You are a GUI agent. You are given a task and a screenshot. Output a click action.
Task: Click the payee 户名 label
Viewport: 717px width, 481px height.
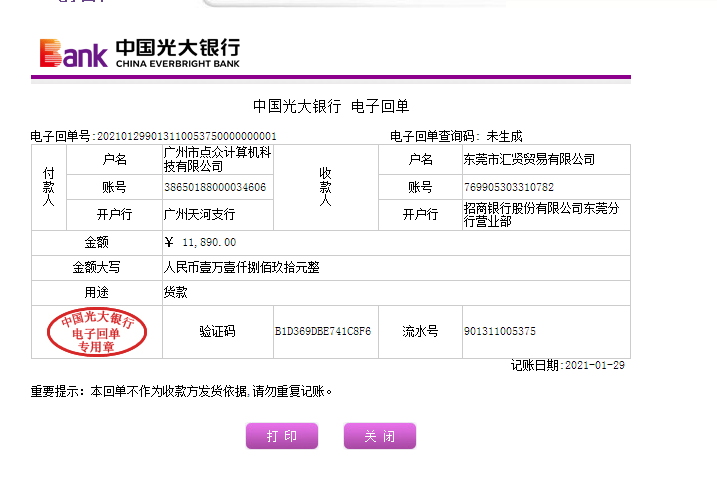[x=420, y=159]
